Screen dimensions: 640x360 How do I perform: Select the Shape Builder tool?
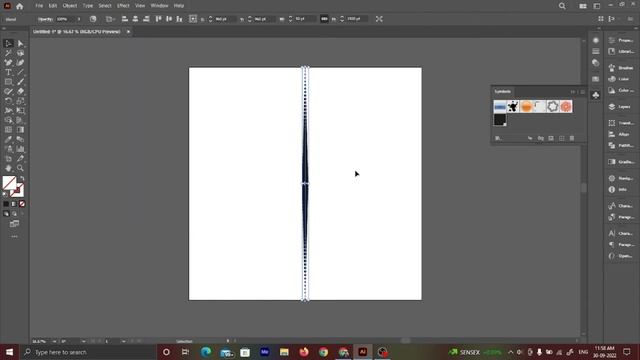tap(8, 120)
